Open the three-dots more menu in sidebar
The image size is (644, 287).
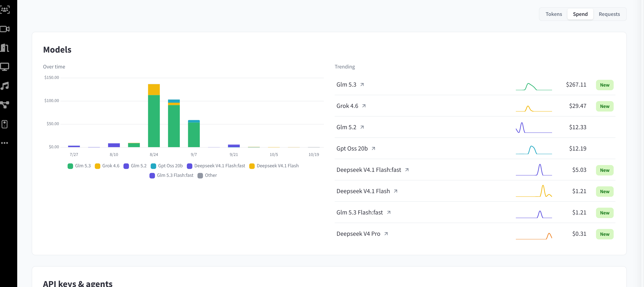5,143
